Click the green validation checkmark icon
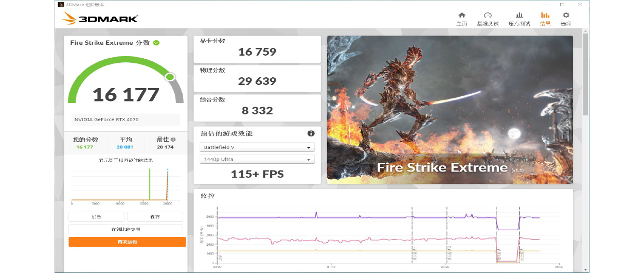Screen dimensions: 644x273 coord(156,43)
